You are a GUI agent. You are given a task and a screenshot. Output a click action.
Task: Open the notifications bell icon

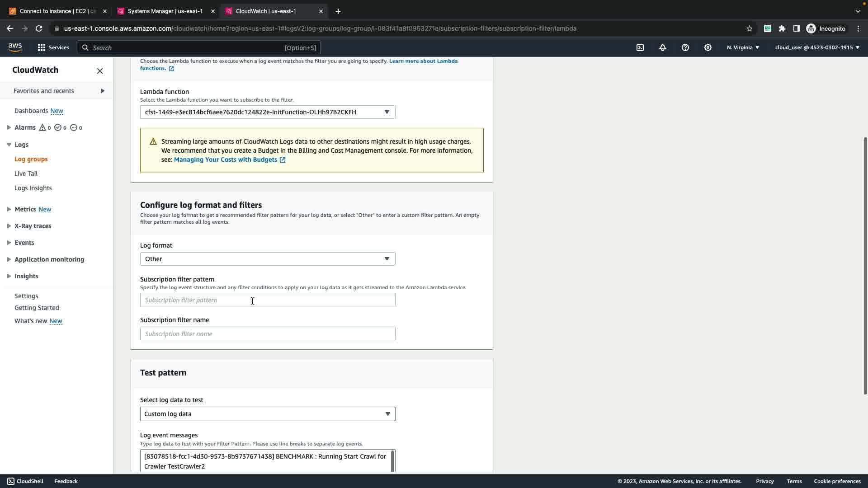pos(663,47)
